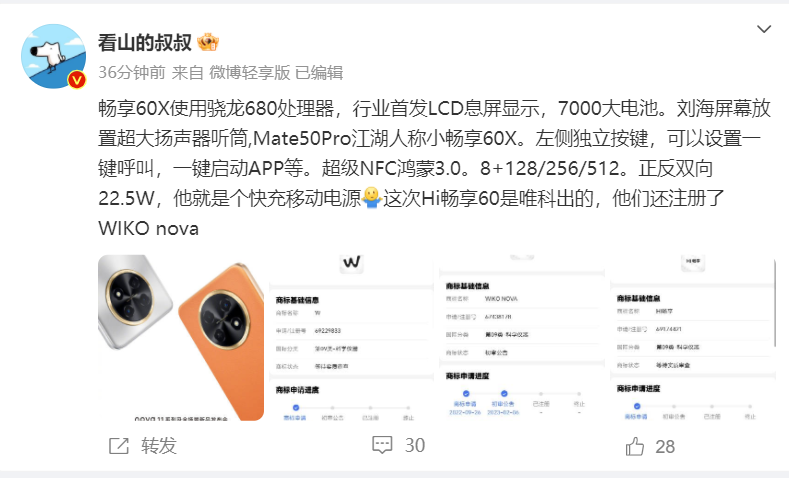Click the red verified V badge
Image resolution: width=789 pixels, height=478 pixels.
click(76, 79)
